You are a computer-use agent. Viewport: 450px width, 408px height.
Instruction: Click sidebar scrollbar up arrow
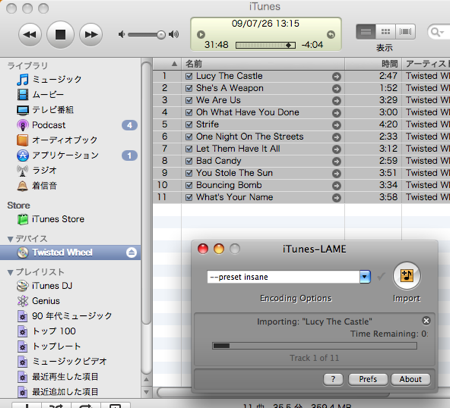(146, 380)
